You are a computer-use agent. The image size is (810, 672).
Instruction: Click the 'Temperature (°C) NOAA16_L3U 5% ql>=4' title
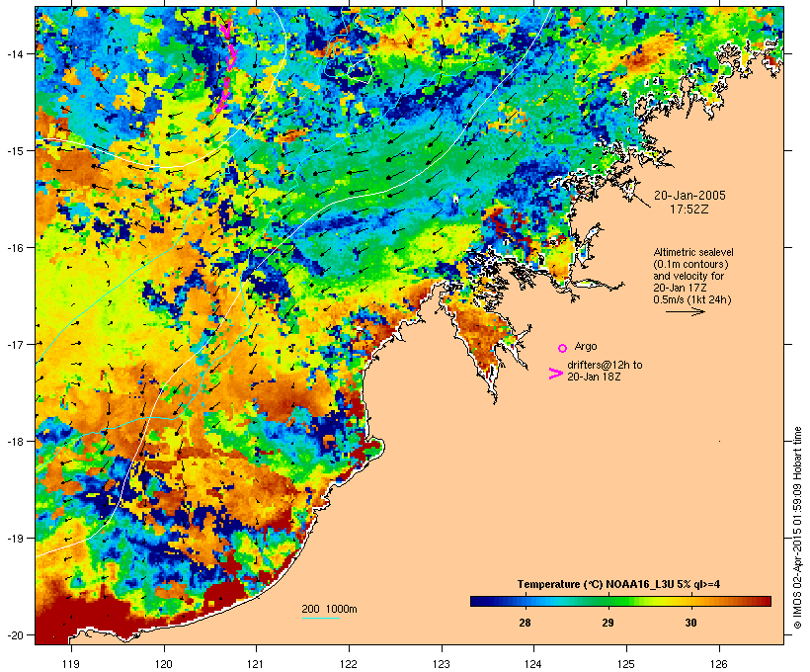619,584
